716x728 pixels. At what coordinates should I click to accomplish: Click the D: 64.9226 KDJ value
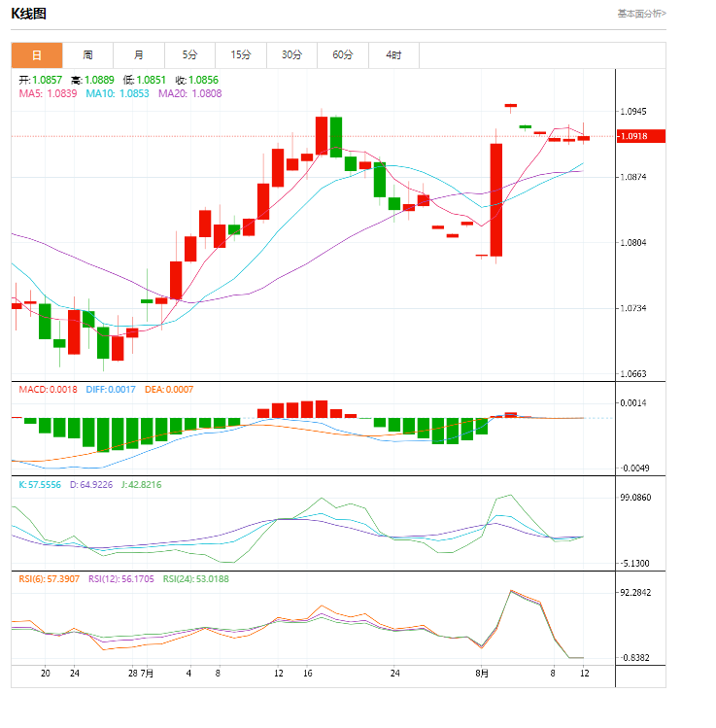(x=91, y=485)
